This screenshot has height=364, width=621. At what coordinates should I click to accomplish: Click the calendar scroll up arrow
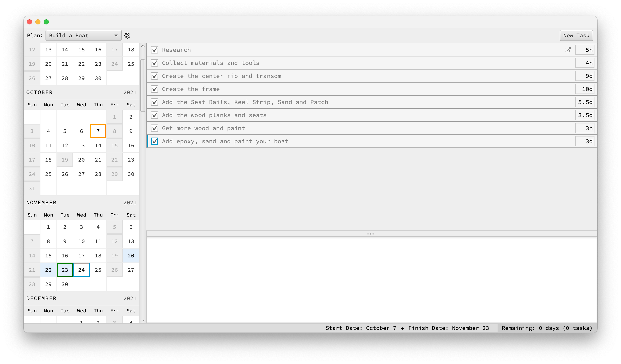(143, 46)
